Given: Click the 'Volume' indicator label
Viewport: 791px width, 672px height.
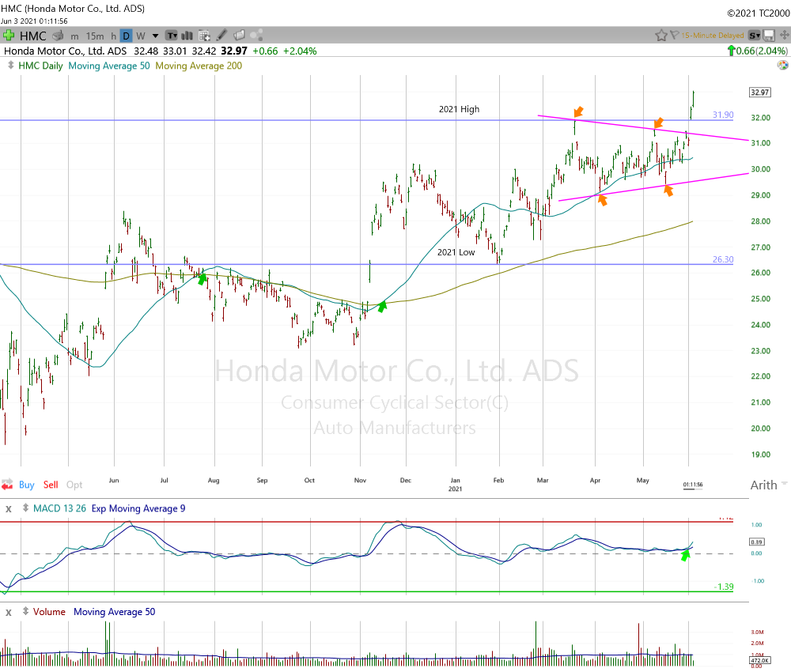Looking at the screenshot, I should click(49, 612).
